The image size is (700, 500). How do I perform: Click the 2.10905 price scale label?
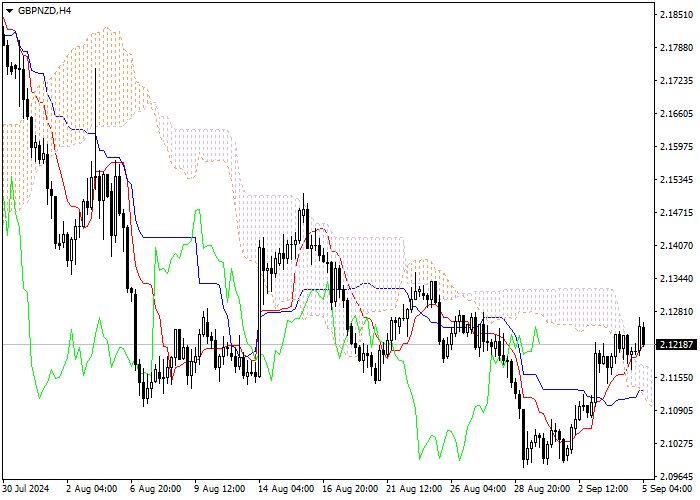pos(676,411)
